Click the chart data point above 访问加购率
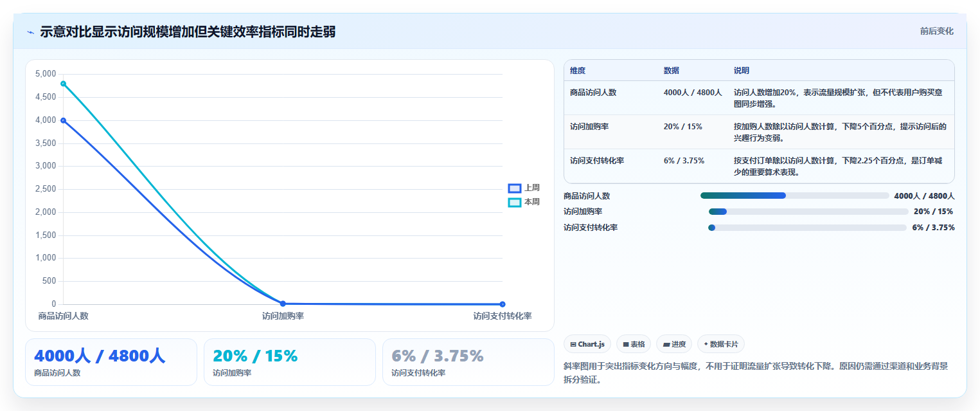 tap(283, 304)
